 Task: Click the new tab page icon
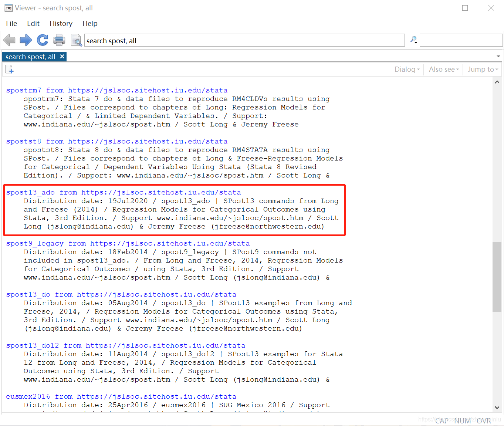click(x=9, y=69)
